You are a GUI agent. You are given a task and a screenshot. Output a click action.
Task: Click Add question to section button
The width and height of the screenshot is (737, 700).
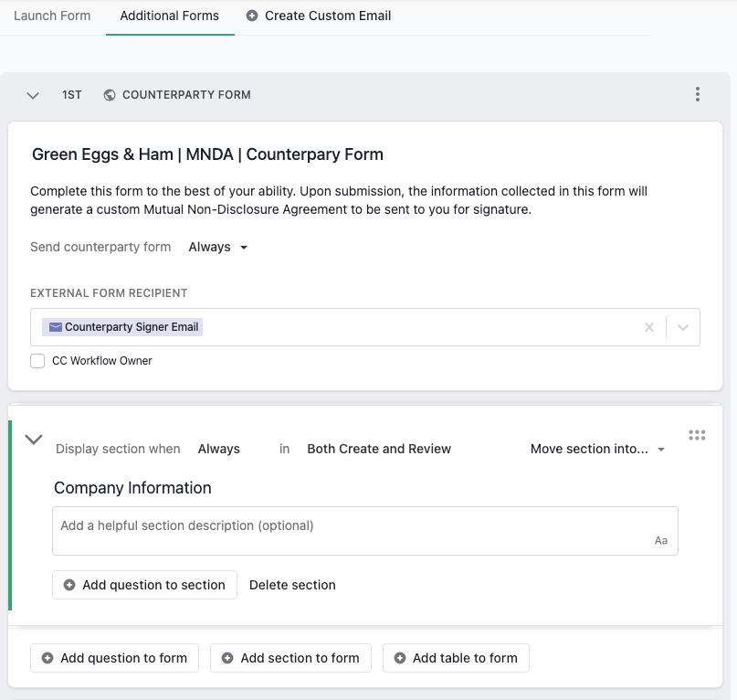(x=144, y=585)
